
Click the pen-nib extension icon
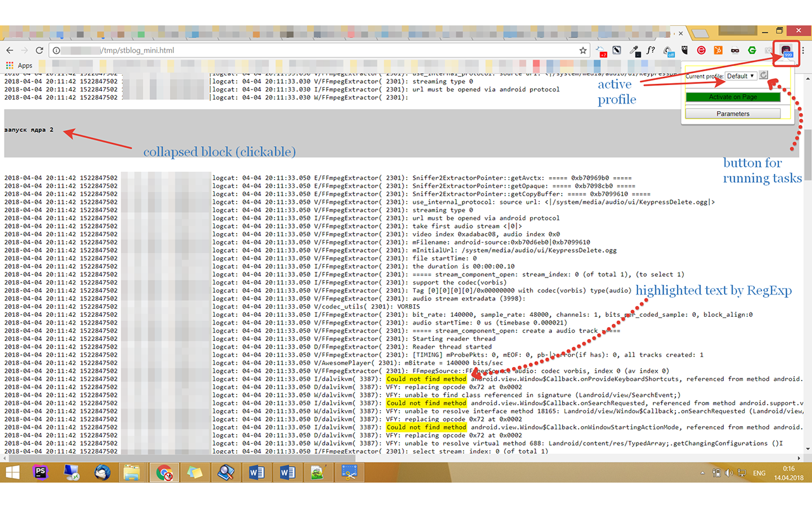tap(617, 50)
